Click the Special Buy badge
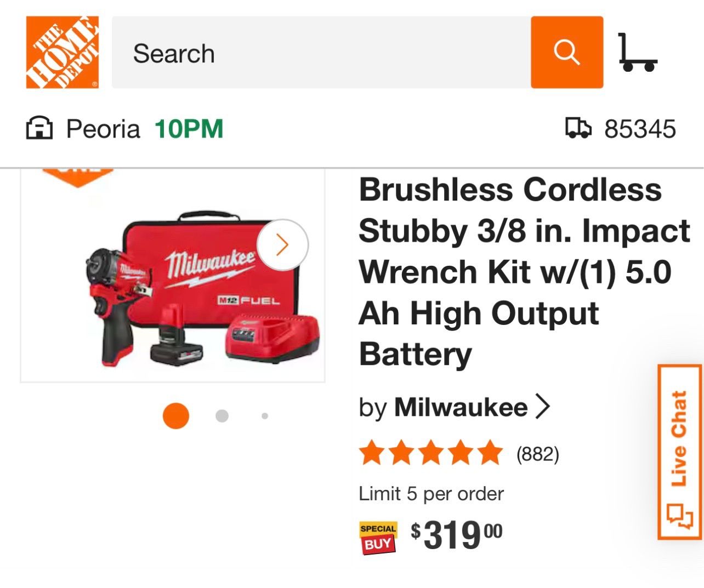Screen dimensions: 704x588 pos(378,537)
